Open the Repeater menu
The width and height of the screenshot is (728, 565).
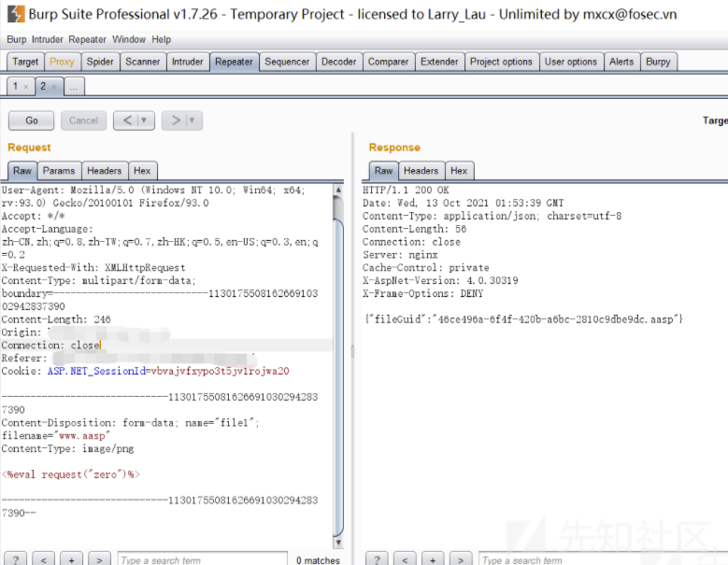click(87, 39)
